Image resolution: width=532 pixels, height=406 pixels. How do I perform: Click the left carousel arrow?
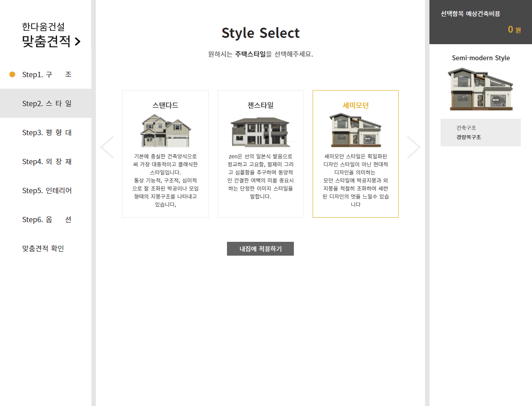pos(107,147)
